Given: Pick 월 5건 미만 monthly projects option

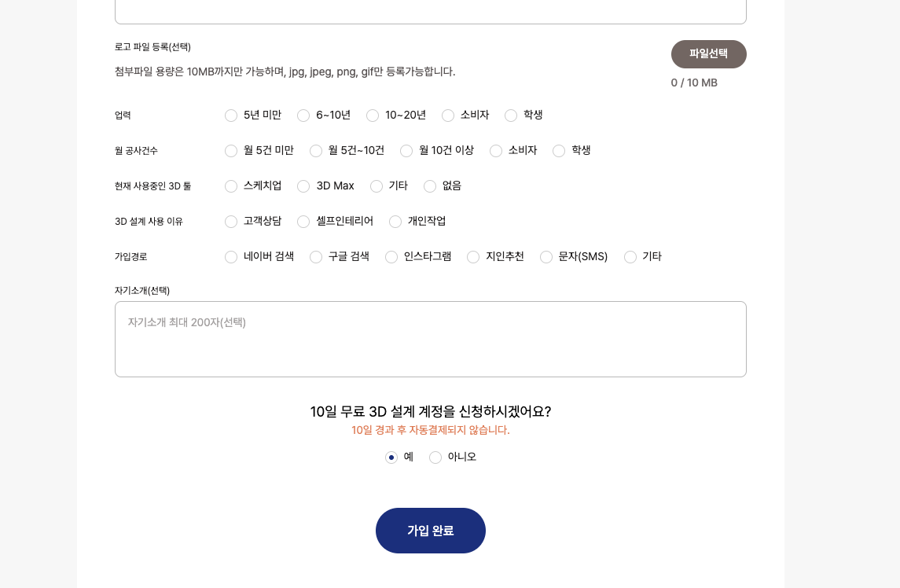Looking at the screenshot, I should click(x=231, y=151).
